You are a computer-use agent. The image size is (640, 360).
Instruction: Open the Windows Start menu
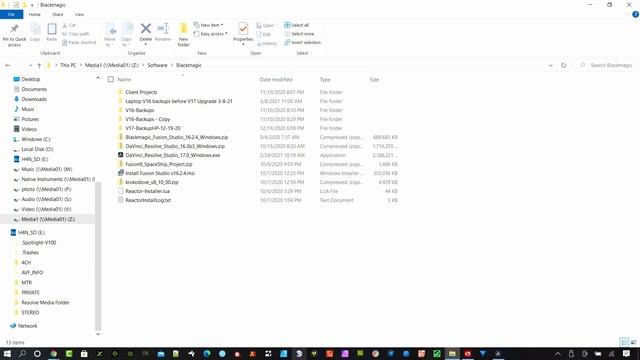(7, 353)
